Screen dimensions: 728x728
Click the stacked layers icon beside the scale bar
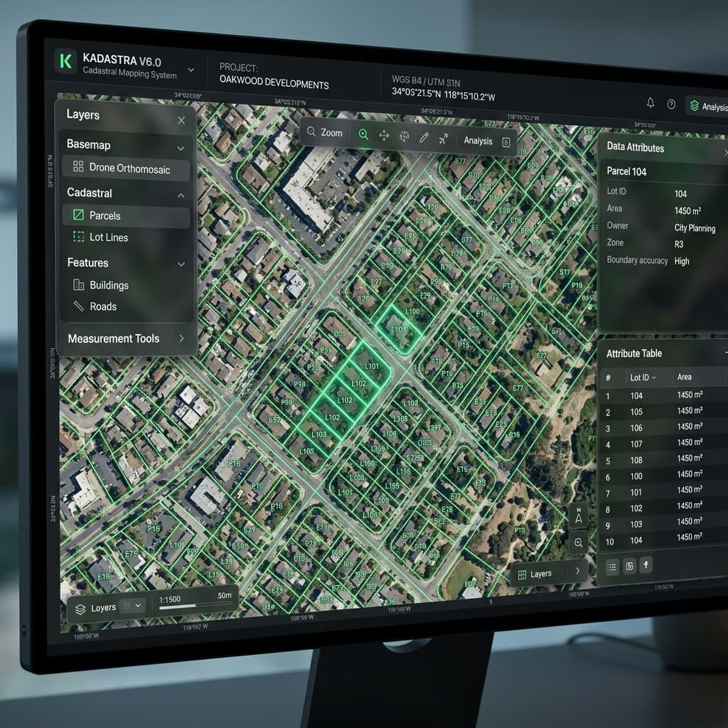pyautogui.click(x=80, y=609)
